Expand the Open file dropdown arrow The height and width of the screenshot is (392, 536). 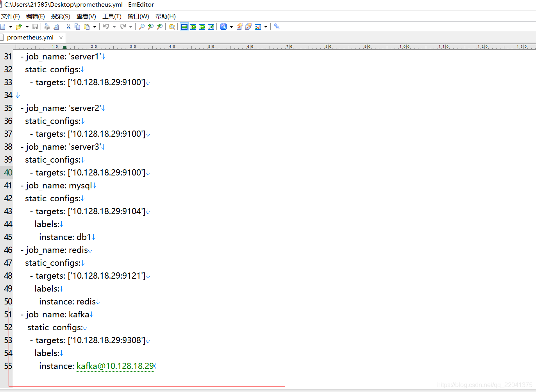[x=27, y=27]
